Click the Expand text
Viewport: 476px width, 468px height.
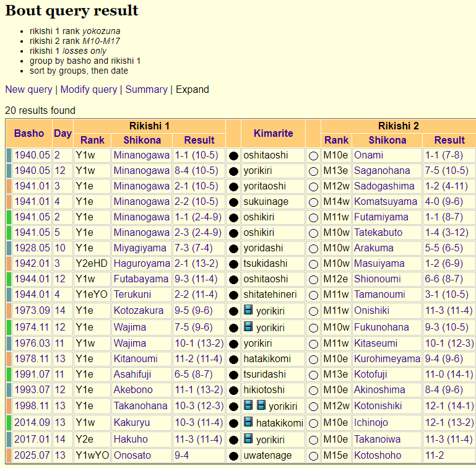point(193,89)
